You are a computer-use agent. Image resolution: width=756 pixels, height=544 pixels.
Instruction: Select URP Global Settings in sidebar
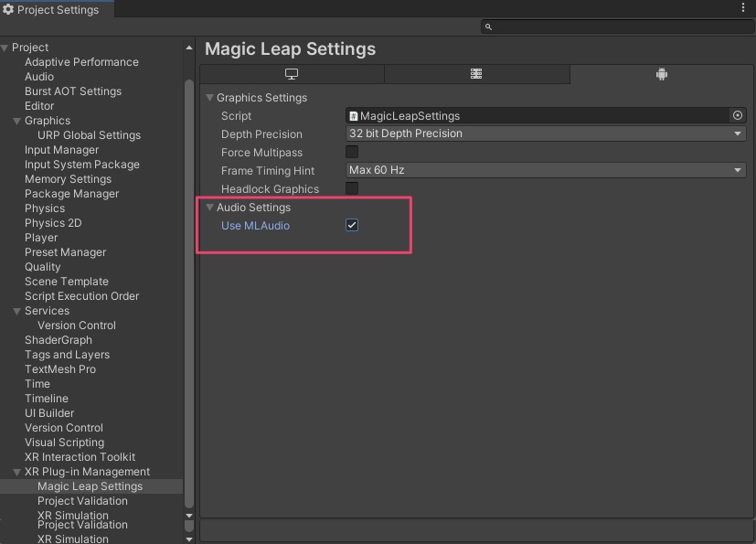[90, 135]
